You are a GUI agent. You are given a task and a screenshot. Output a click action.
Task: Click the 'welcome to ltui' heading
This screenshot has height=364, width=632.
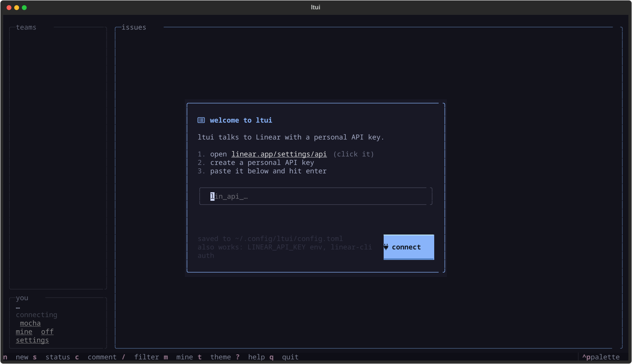point(241,120)
